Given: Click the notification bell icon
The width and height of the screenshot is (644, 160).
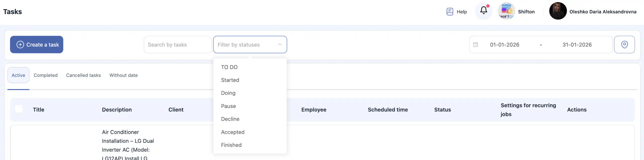Looking at the screenshot, I should (x=484, y=11).
